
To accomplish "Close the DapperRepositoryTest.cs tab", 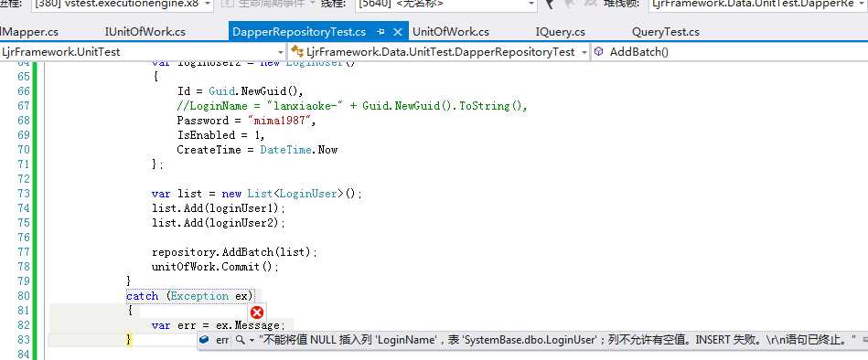I will (397, 32).
